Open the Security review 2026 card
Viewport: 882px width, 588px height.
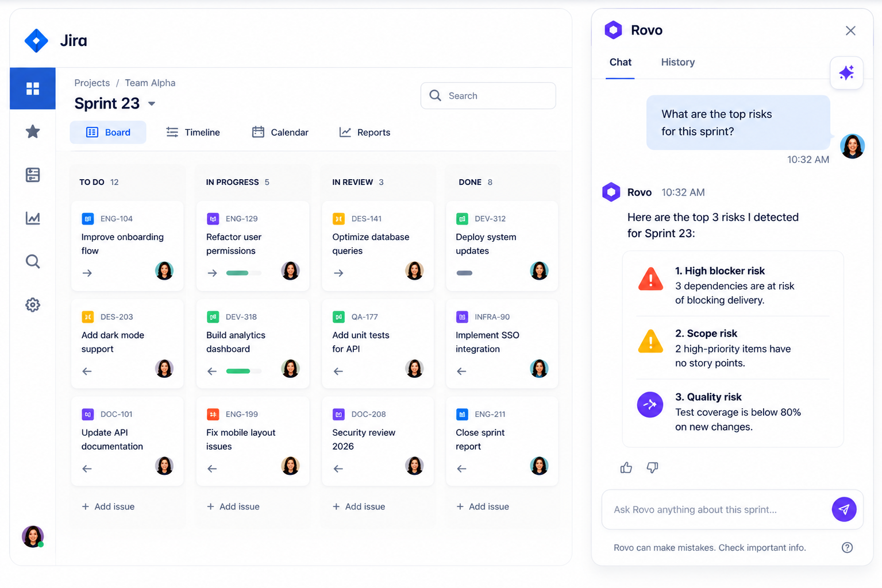[378, 442]
